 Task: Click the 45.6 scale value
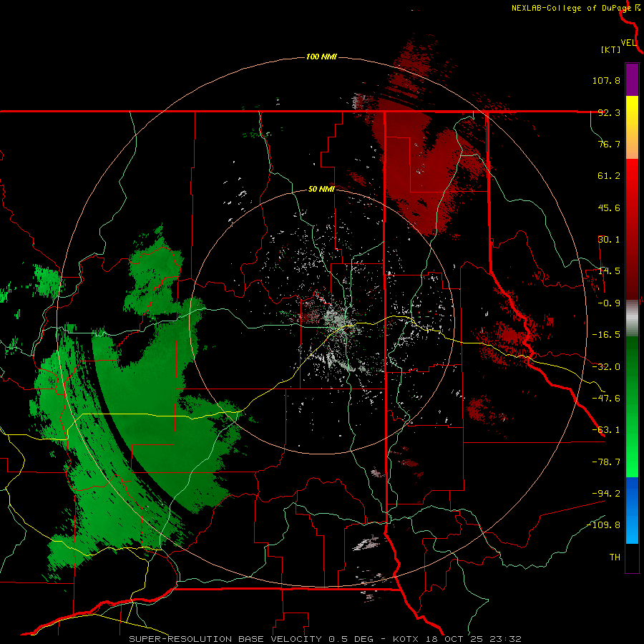(x=609, y=208)
